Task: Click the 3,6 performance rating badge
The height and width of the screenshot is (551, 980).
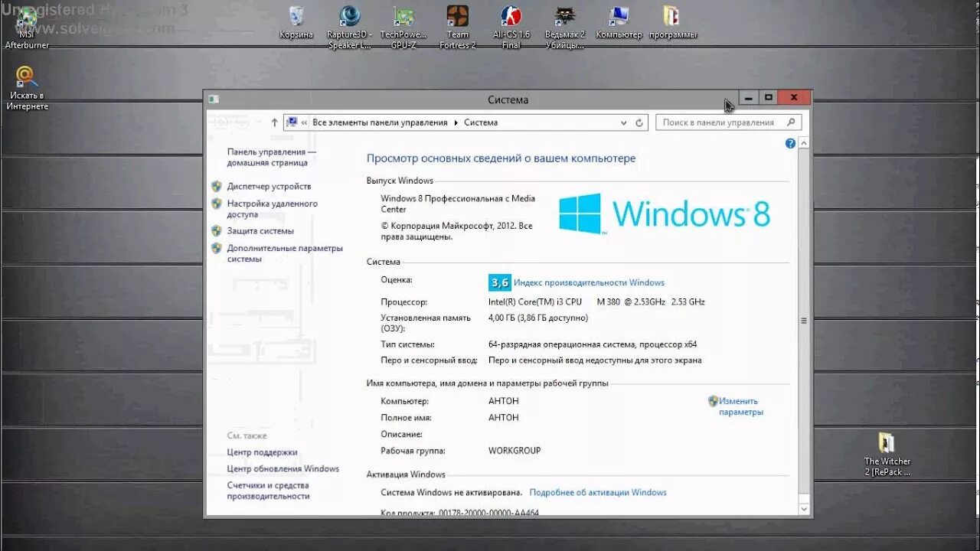Action: coord(500,282)
